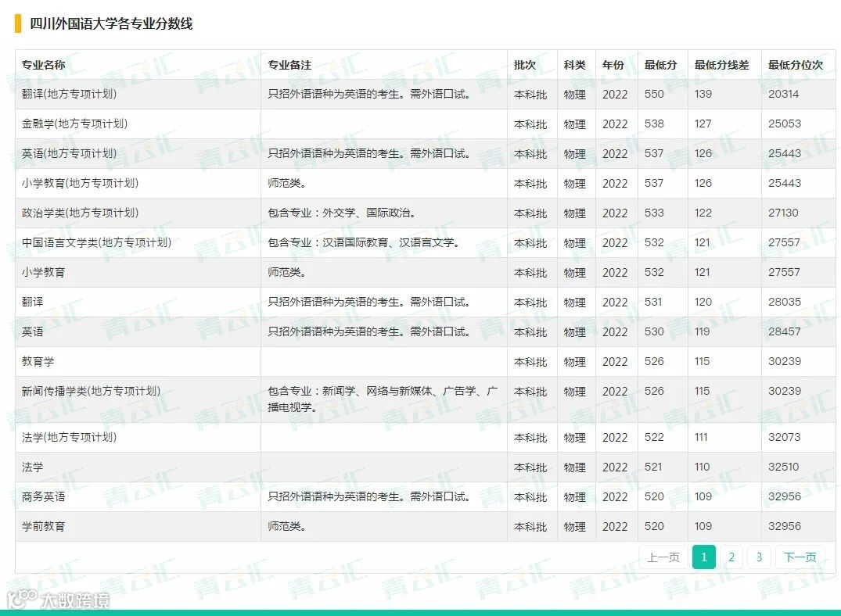Select the 小学教育(地方专项计划) row name
Viewport: 841px width, 616px height.
tap(80, 184)
